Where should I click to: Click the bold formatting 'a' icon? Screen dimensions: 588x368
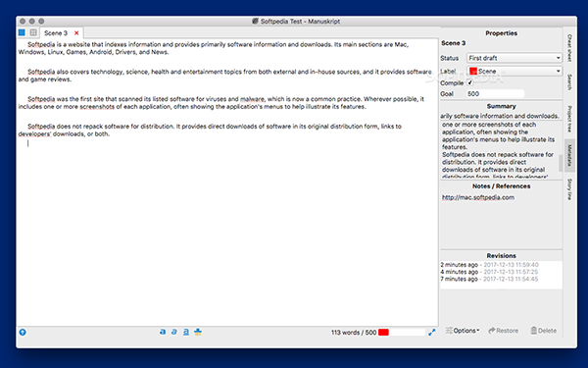tap(163, 332)
